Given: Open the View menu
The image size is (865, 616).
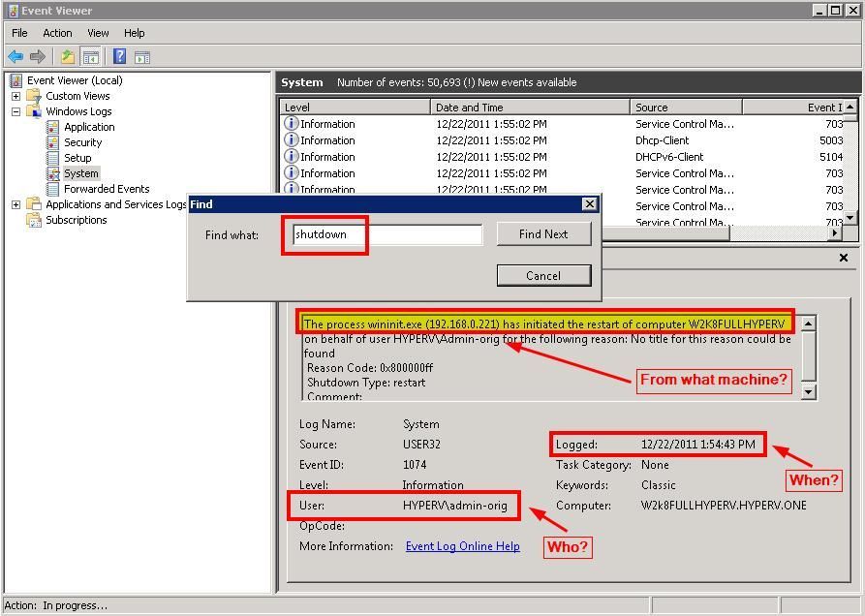Looking at the screenshot, I should coord(98,33).
